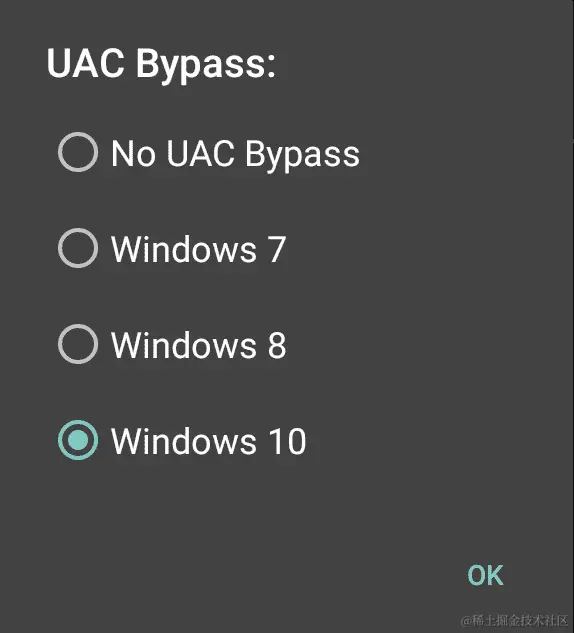
Task: Choose Windows 8 as UAC bypass target
Action: pyautogui.click(x=78, y=344)
